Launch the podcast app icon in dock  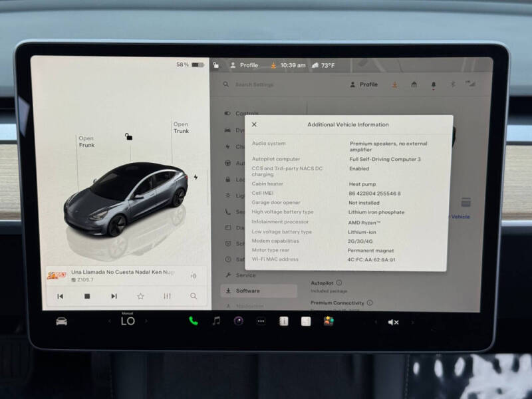[237, 322]
